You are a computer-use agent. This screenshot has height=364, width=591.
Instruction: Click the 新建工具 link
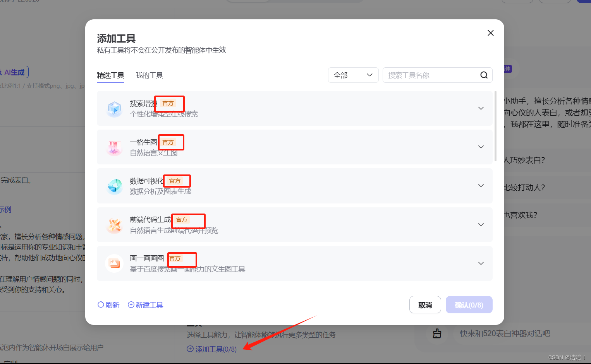[145, 305]
